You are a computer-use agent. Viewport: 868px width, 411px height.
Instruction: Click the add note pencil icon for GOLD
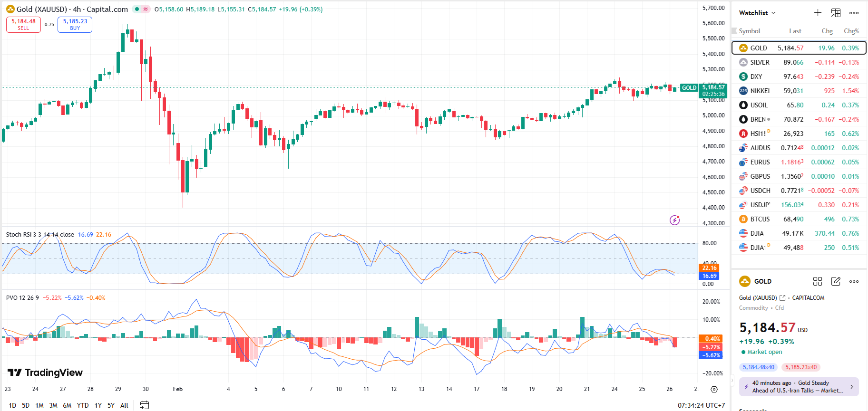click(x=836, y=281)
